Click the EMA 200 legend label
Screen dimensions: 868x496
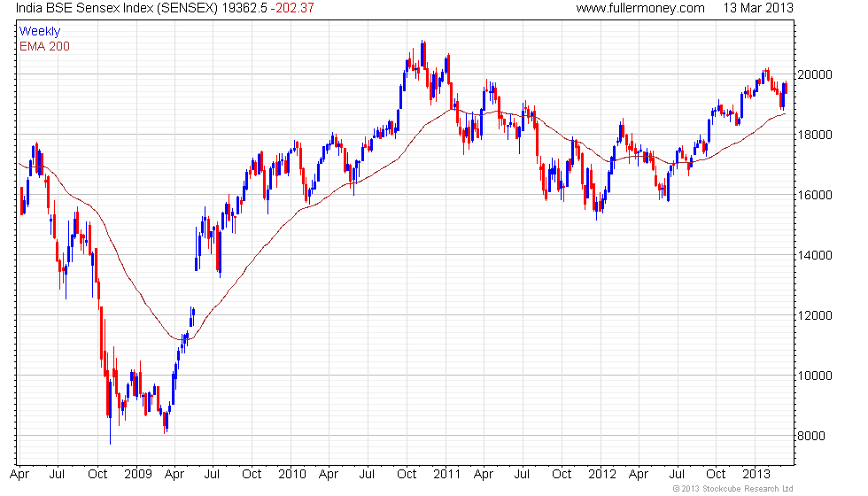[44, 46]
